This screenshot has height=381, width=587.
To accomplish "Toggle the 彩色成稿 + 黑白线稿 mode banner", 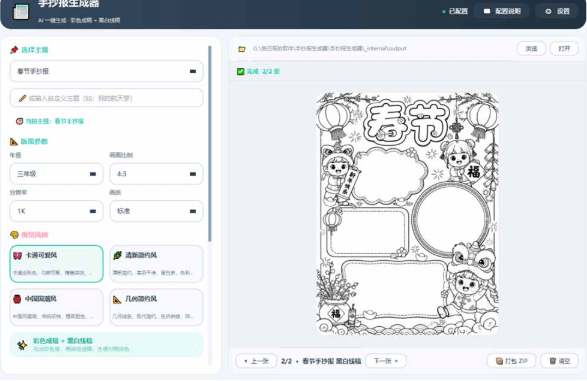I will tap(106, 345).
